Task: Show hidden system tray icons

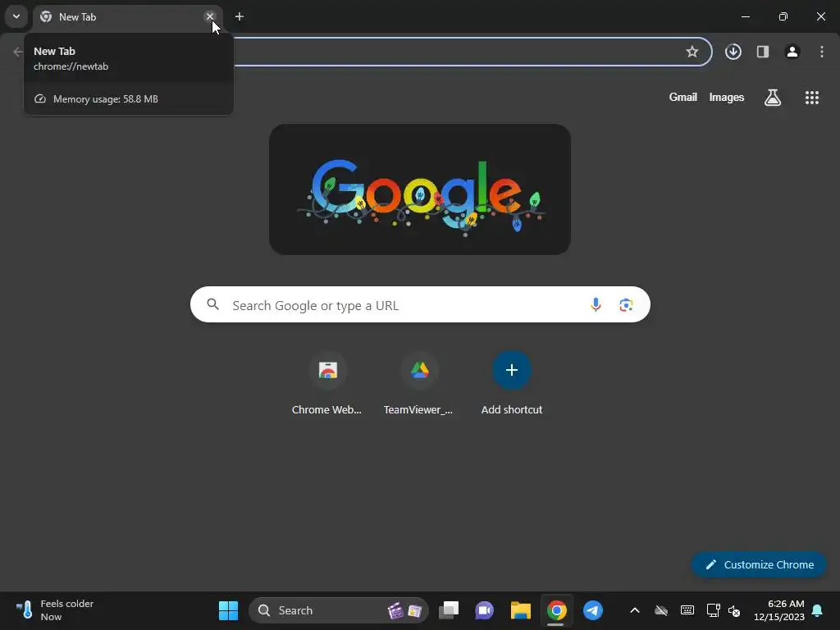Action: click(635, 610)
